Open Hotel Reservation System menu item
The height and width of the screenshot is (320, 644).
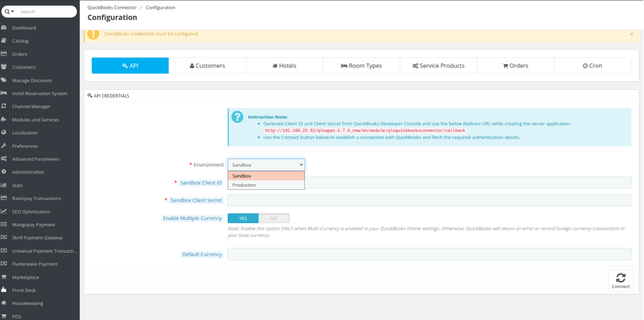pos(40,93)
